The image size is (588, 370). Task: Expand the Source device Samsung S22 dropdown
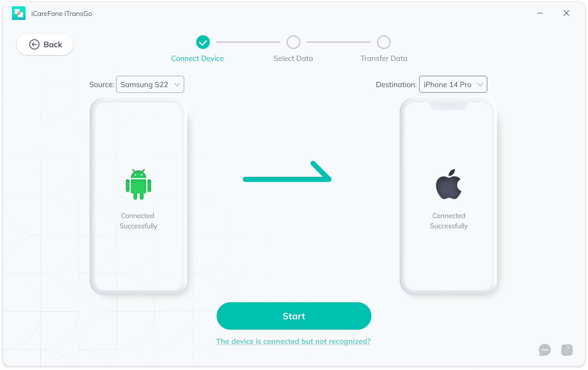[x=178, y=84]
